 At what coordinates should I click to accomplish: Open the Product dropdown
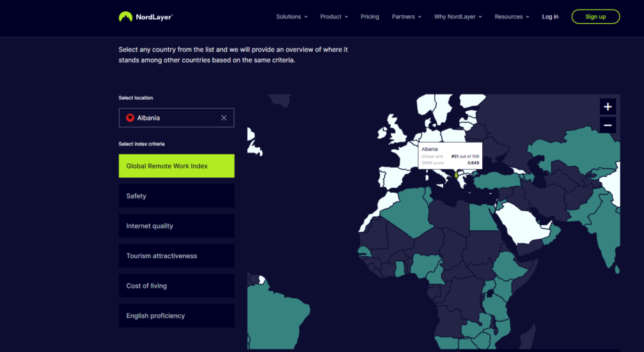tap(334, 17)
